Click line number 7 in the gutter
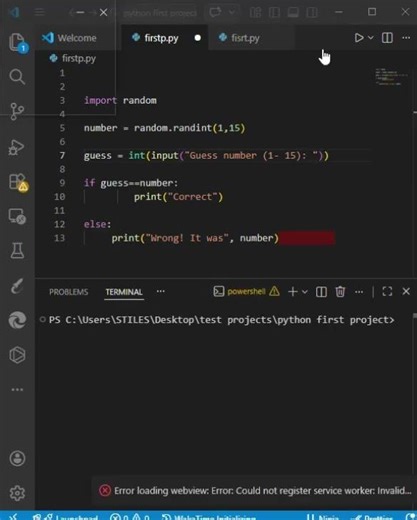 [x=62, y=156]
